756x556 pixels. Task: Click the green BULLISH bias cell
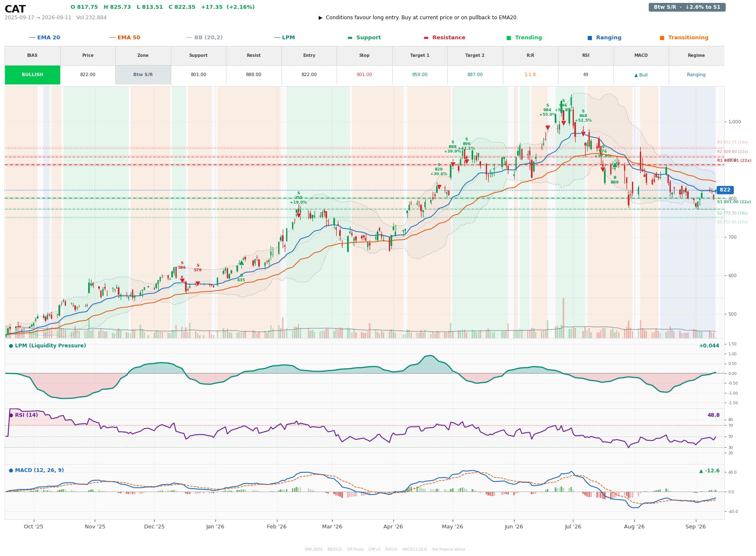[x=32, y=75]
